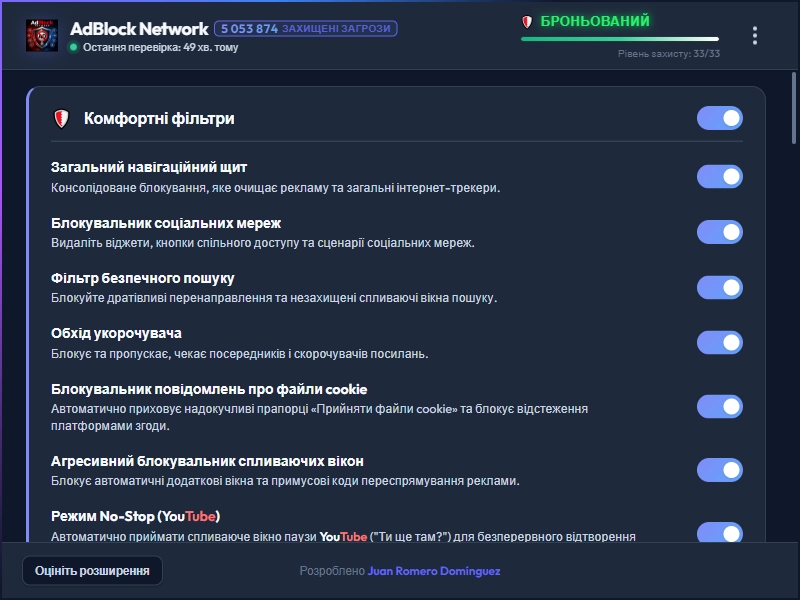Click the 5 053 874 ЗАХИЩЕНІ ЗАГРОЗИ badge

tap(306, 29)
